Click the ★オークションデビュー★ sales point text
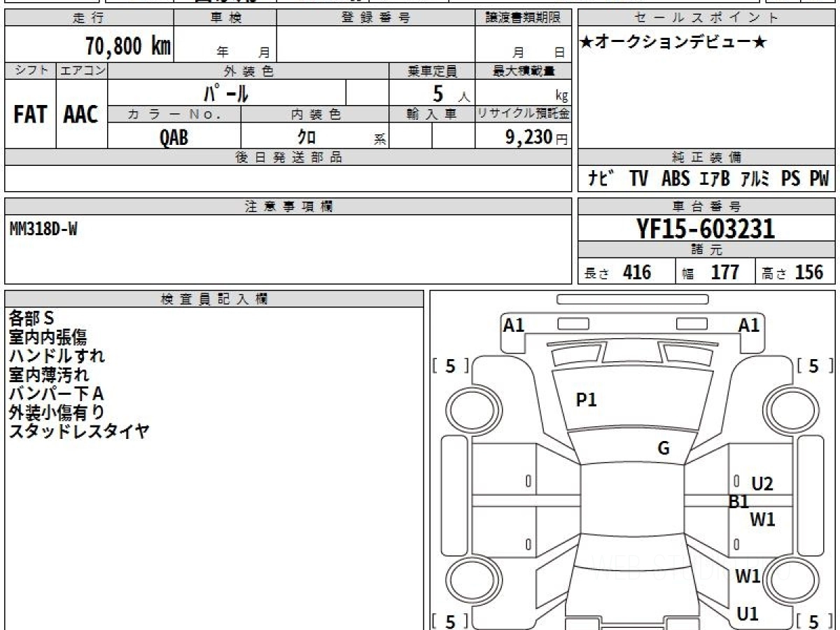Image resolution: width=840 pixels, height=630 pixels. tap(674, 43)
